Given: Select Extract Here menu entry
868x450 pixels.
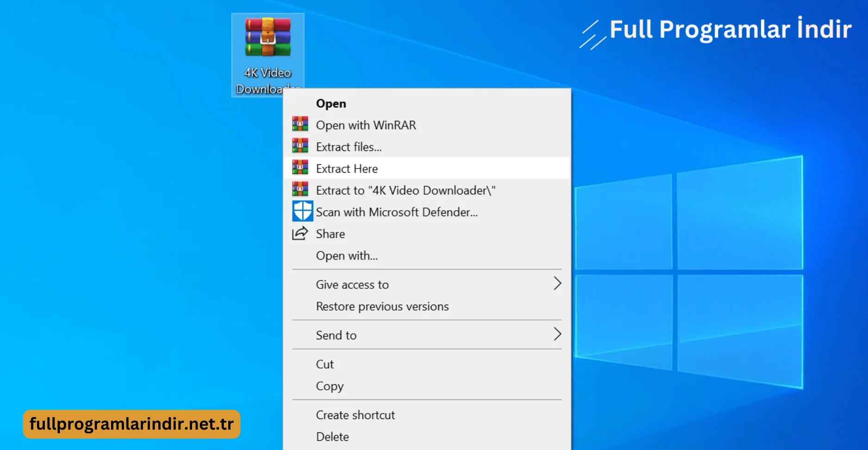Looking at the screenshot, I should (427, 169).
